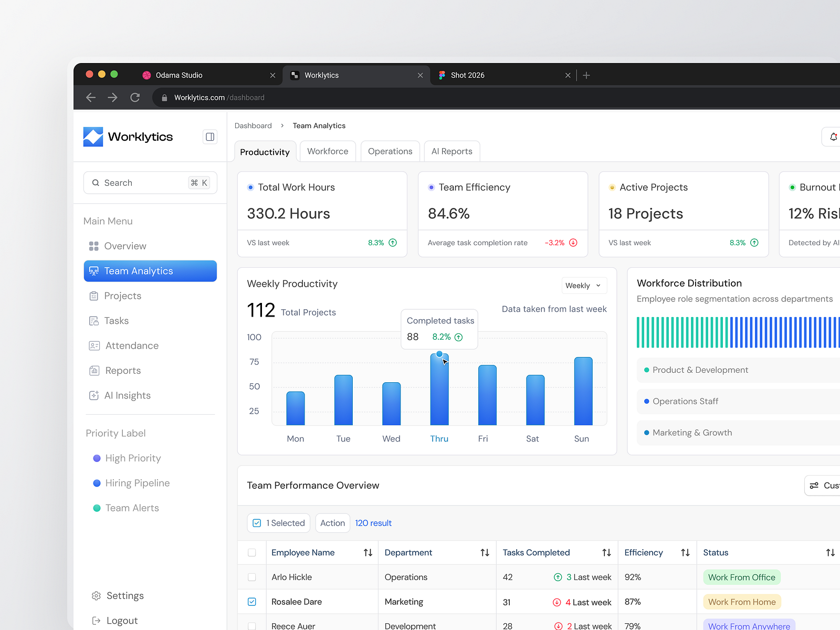The image size is (840, 630).
Task: Switch to the Workforce tab
Action: point(328,151)
